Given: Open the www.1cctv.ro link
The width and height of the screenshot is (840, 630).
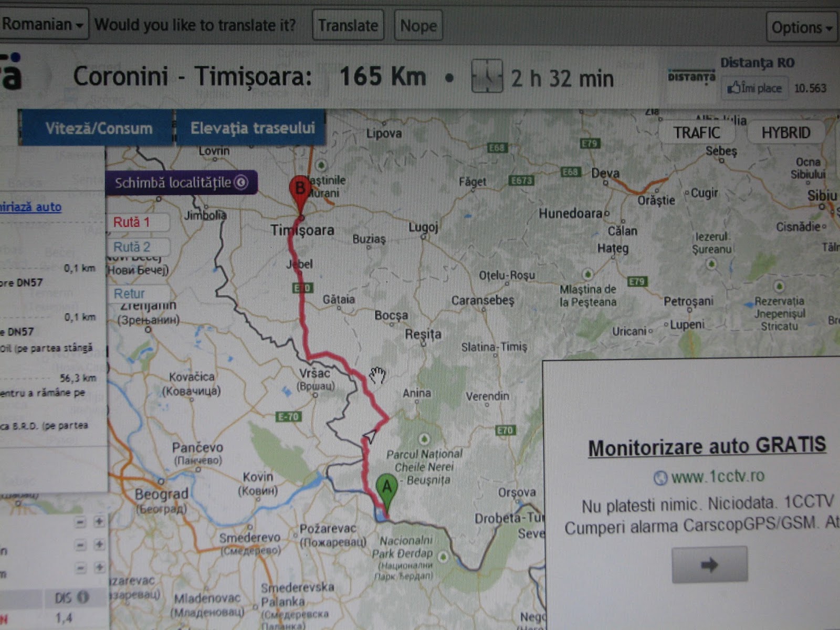Looking at the screenshot, I should [717, 477].
